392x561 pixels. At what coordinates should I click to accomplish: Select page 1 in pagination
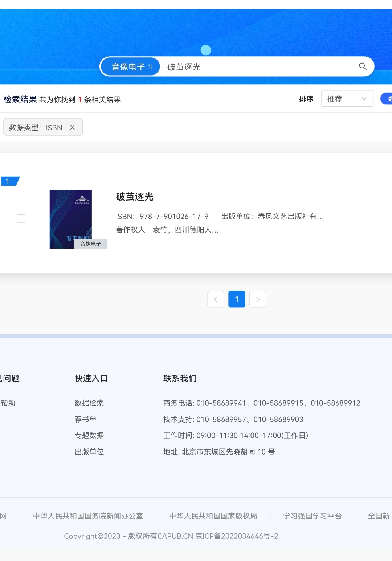pyautogui.click(x=237, y=299)
